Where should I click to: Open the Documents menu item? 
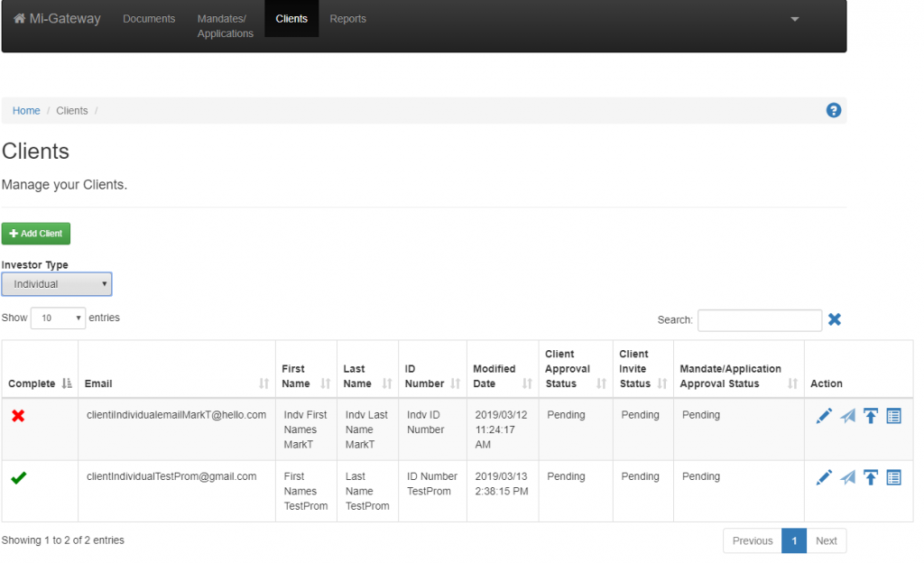pyautogui.click(x=149, y=19)
